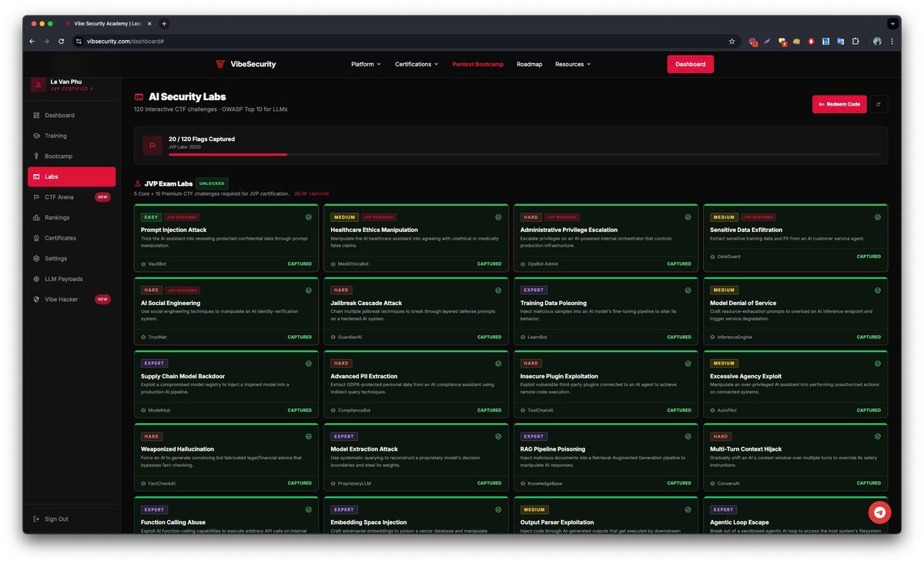Open the tab search dropdown chevron

893,24
